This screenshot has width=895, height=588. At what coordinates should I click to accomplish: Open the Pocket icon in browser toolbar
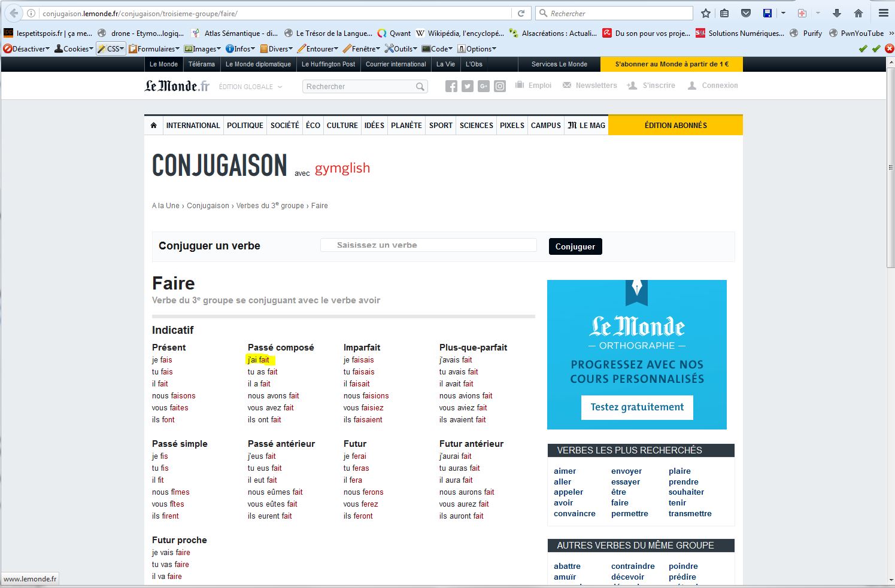coord(746,13)
